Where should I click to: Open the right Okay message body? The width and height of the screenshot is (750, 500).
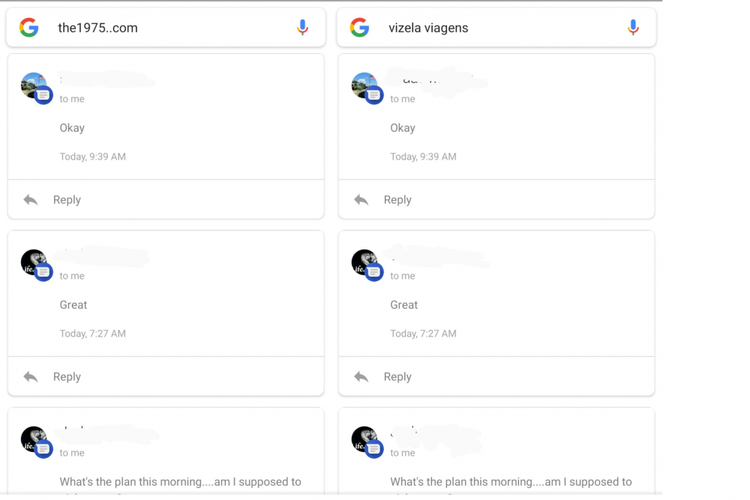[x=403, y=128]
